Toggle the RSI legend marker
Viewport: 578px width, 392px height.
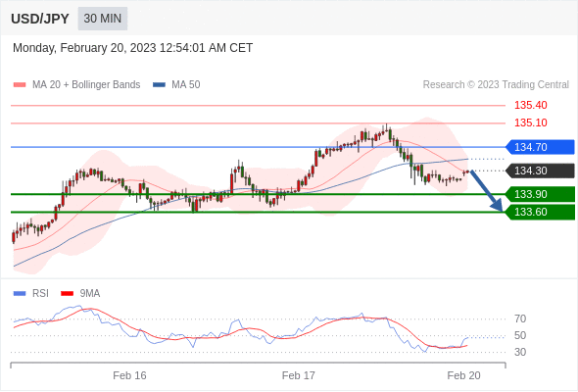[x=20, y=294]
